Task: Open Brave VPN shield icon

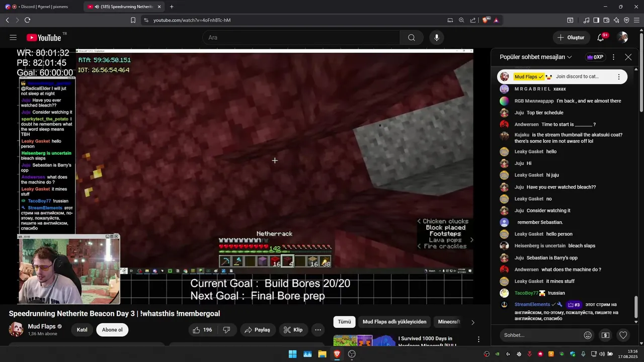Action: [626, 20]
